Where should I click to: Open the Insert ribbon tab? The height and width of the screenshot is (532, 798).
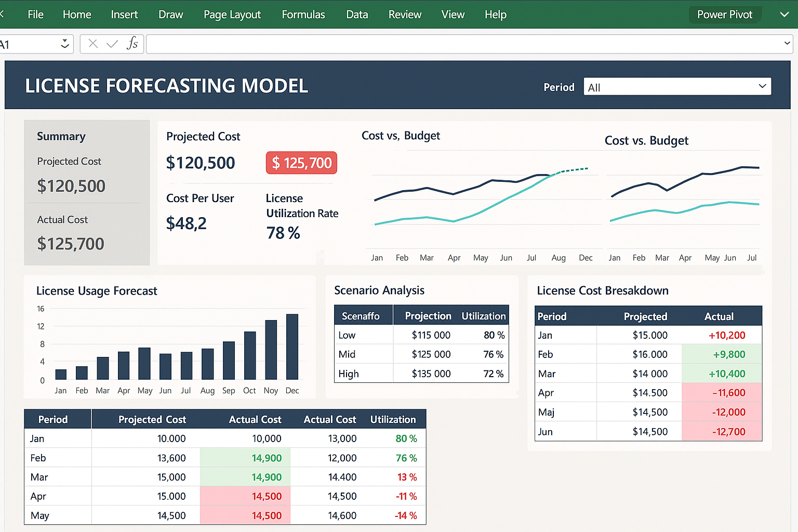pos(124,15)
